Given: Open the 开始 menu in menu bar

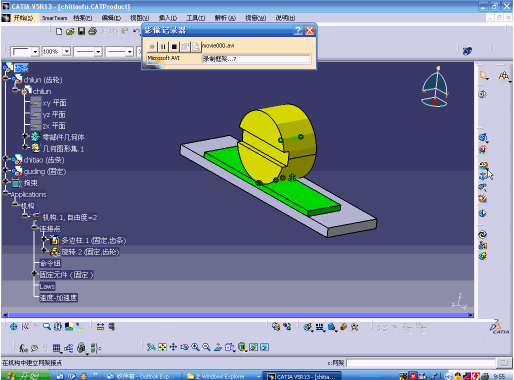Looking at the screenshot, I should click(x=23, y=18).
